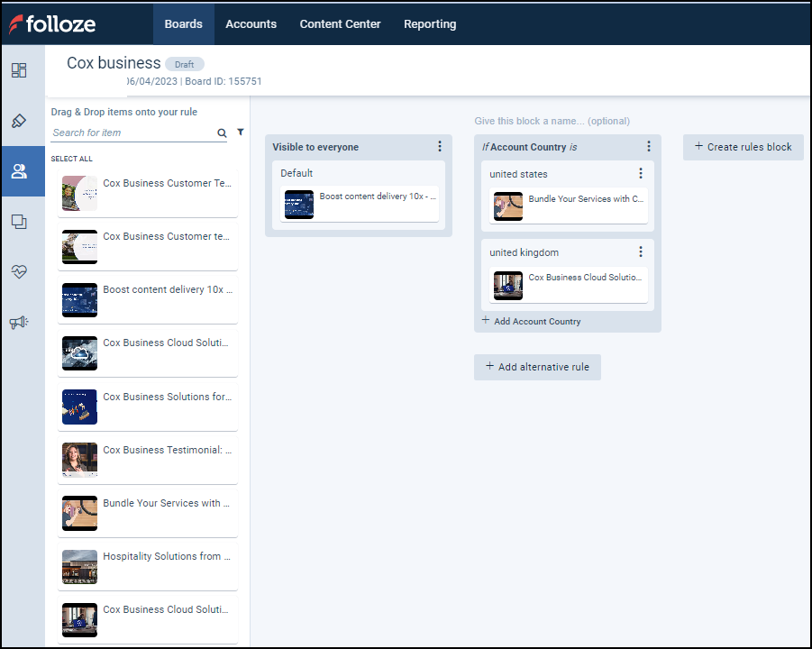Open the united states rule options menu
This screenshot has height=649, width=812.
coord(641,173)
